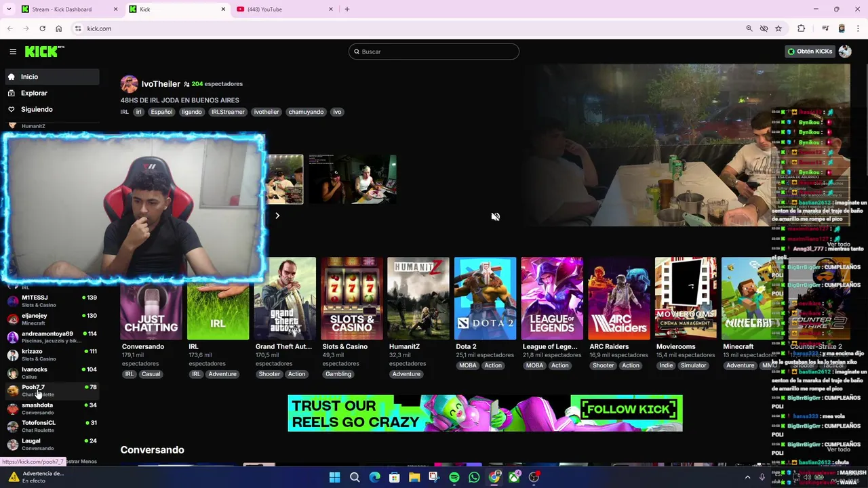Open eljanojey channel in sidebar

point(52,319)
